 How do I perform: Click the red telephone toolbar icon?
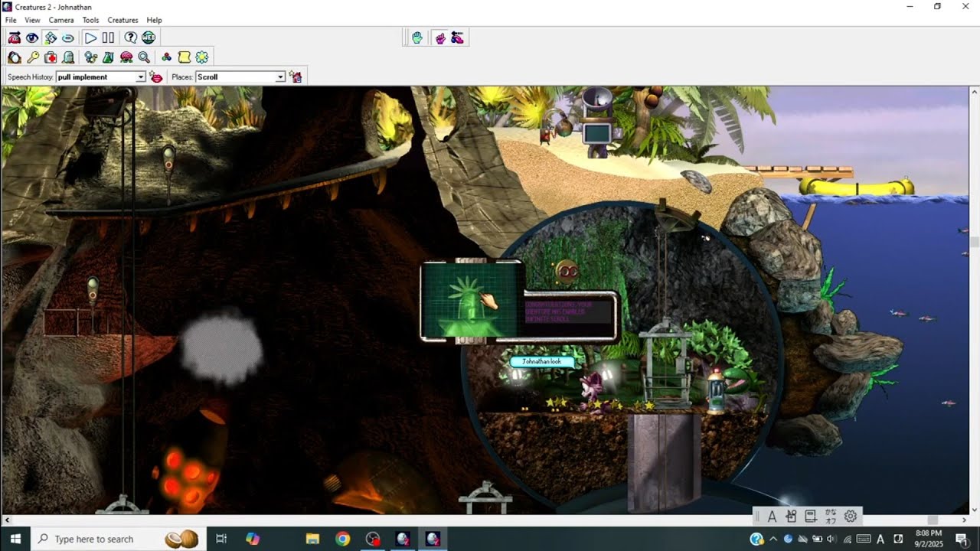click(x=15, y=37)
